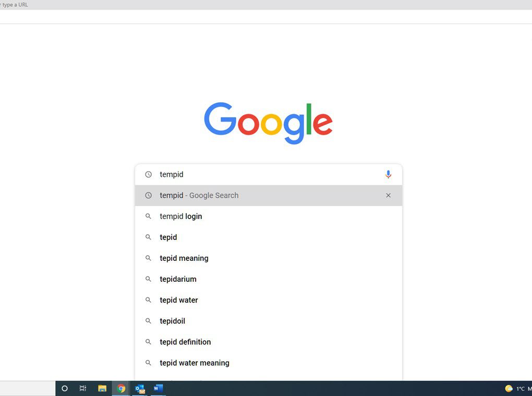Choose the "tempid login" suggestion
This screenshot has height=396, width=532.
tap(181, 216)
